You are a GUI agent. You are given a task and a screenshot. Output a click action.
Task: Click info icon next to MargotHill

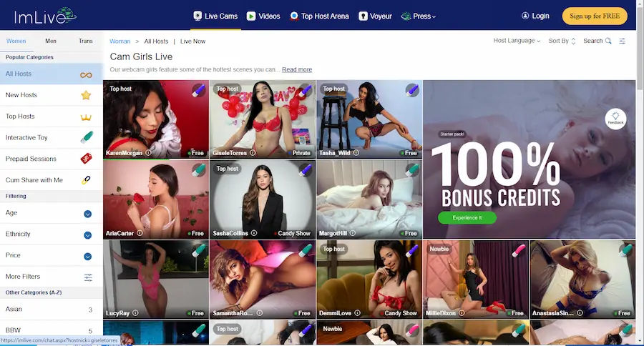[353, 233]
